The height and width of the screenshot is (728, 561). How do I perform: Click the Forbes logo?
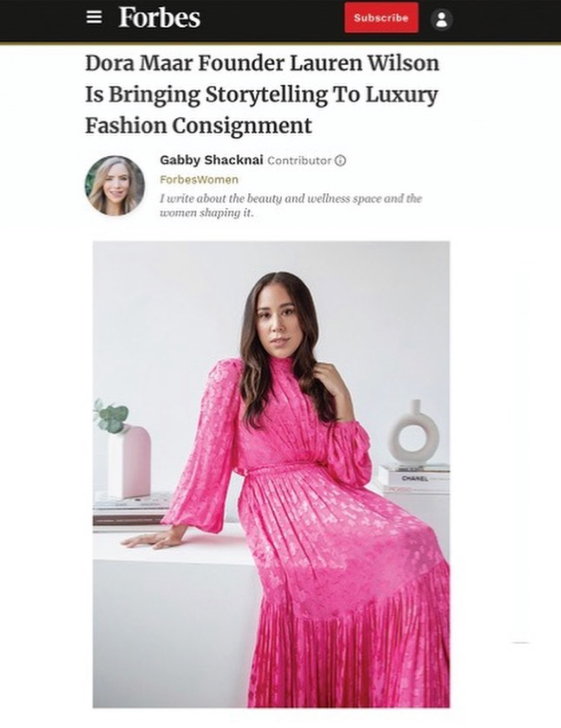point(159,18)
